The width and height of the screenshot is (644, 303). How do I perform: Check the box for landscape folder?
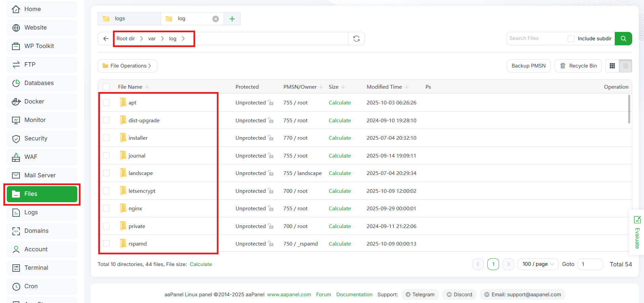tap(106, 173)
